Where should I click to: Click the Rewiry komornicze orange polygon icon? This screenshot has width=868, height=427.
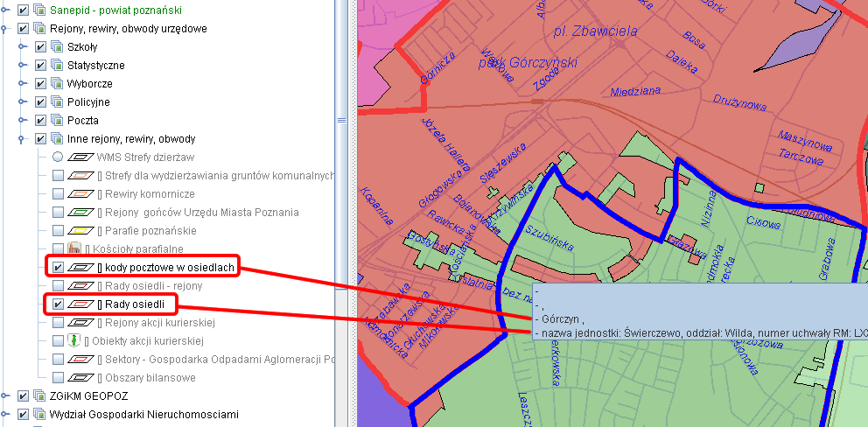80,194
